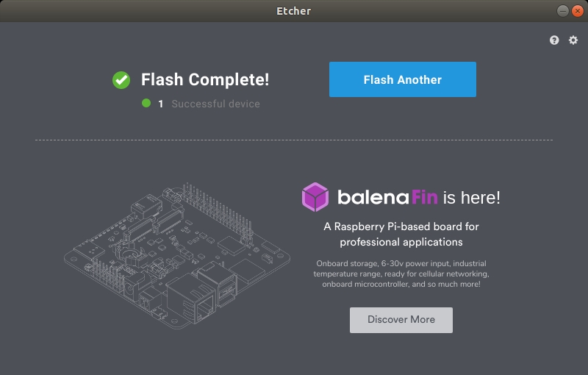The image size is (588, 375).
Task: Click the dashed horizontal divider line
Action: [294, 140]
